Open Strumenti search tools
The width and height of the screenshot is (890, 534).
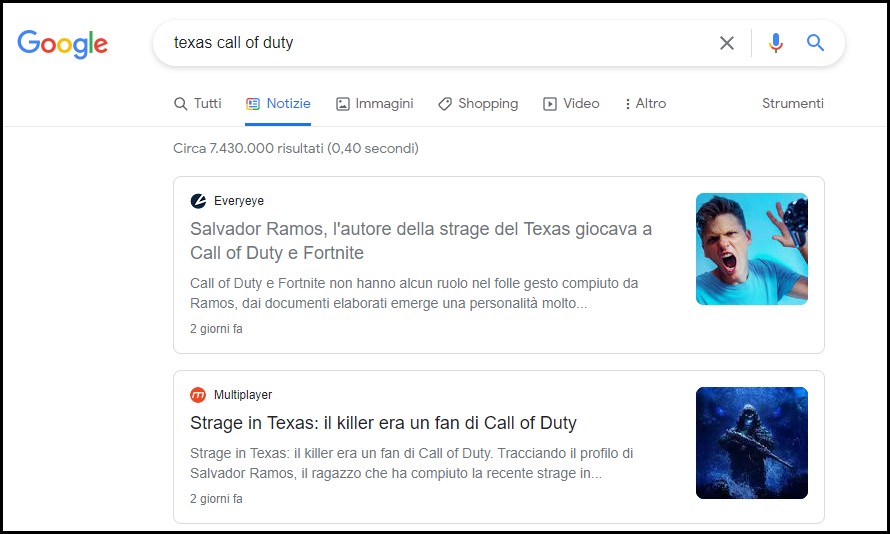792,103
